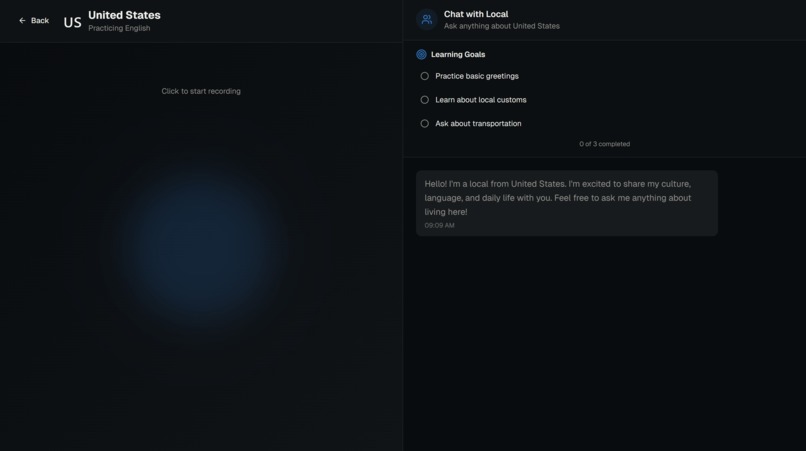The height and width of the screenshot is (451, 806).
Task: Click the Chat with Local people icon
Action: (427, 20)
